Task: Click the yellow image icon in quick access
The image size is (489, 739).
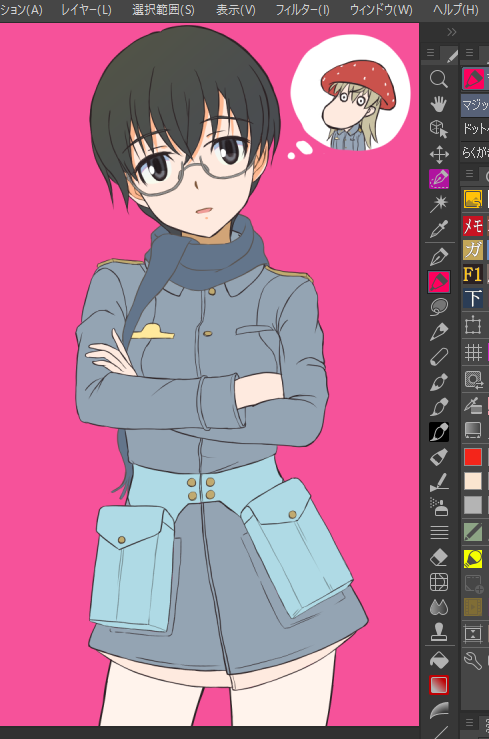Action: point(473,199)
